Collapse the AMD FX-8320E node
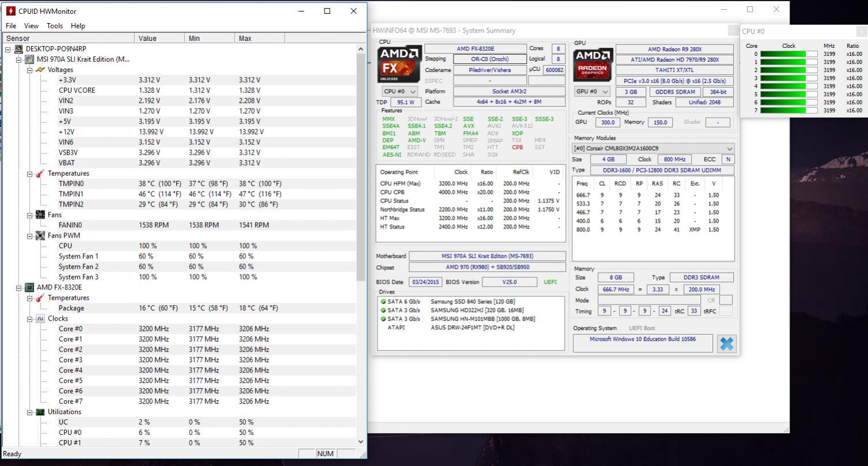The height and width of the screenshot is (466, 868). (x=19, y=287)
